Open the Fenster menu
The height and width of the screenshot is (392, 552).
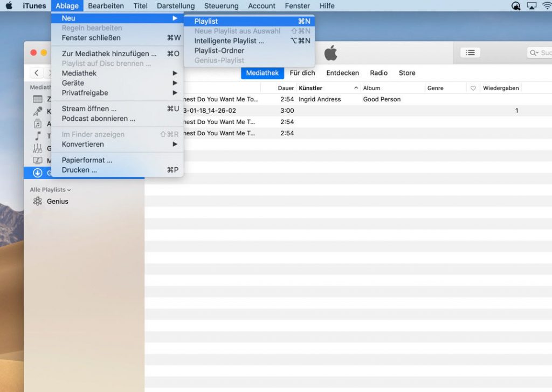point(297,5)
